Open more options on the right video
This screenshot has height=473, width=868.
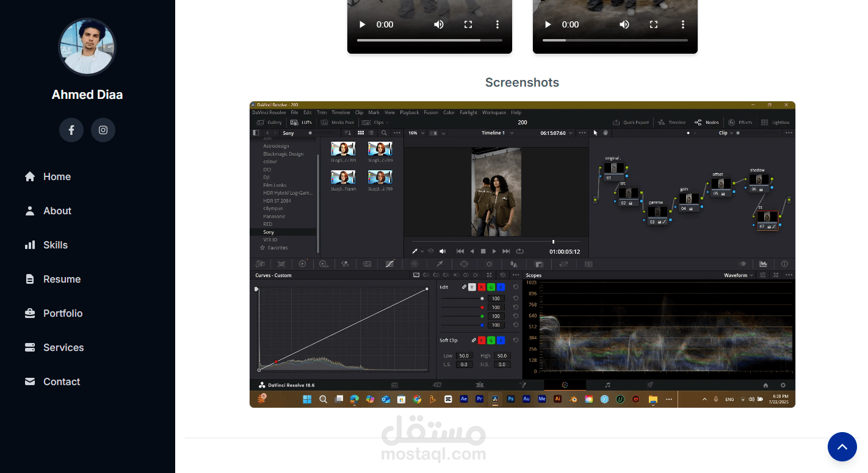point(683,24)
